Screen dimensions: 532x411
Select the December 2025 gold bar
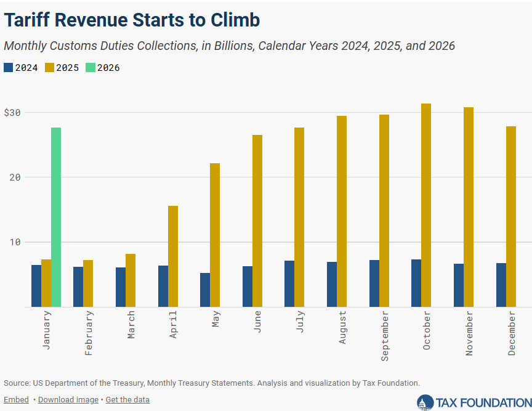click(x=510, y=216)
